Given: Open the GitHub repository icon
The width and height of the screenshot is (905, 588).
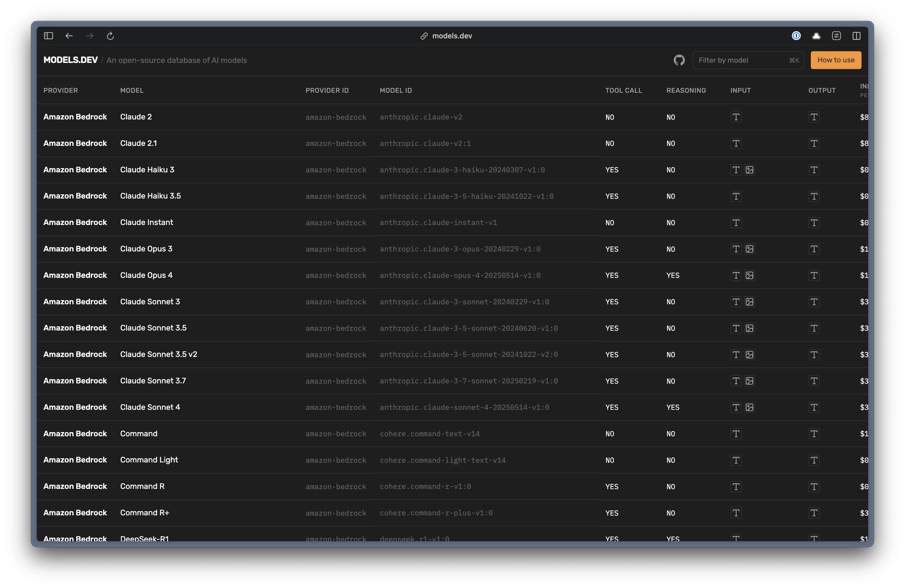Looking at the screenshot, I should [679, 60].
